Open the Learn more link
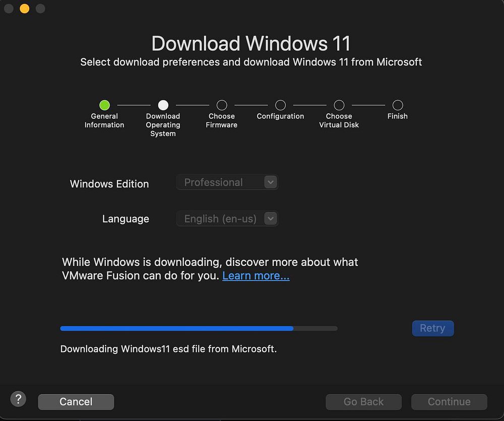Image resolution: width=504 pixels, height=421 pixels. pos(256,275)
